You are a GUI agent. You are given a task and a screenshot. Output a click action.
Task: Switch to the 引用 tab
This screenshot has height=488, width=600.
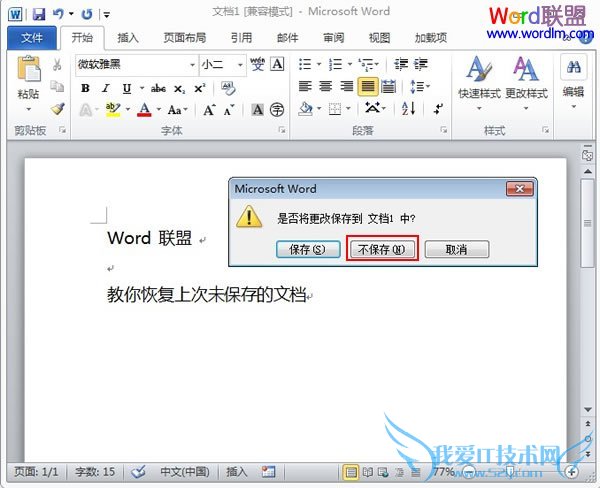click(x=241, y=38)
